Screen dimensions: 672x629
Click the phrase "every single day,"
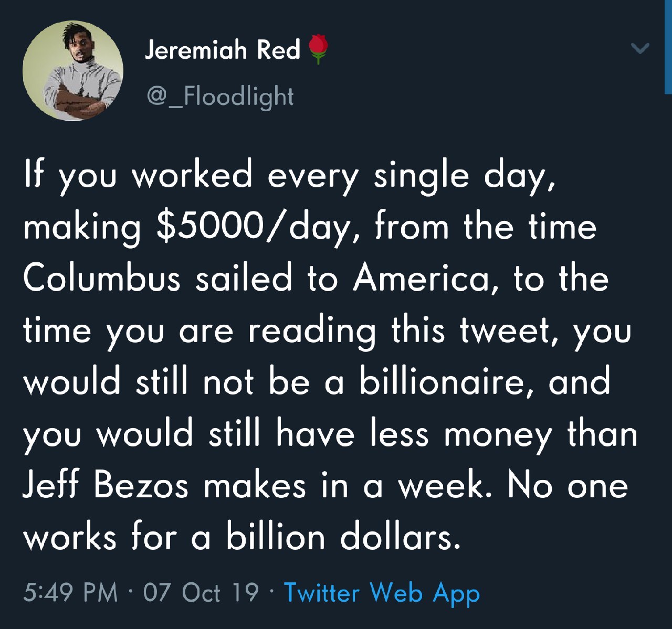tap(411, 176)
